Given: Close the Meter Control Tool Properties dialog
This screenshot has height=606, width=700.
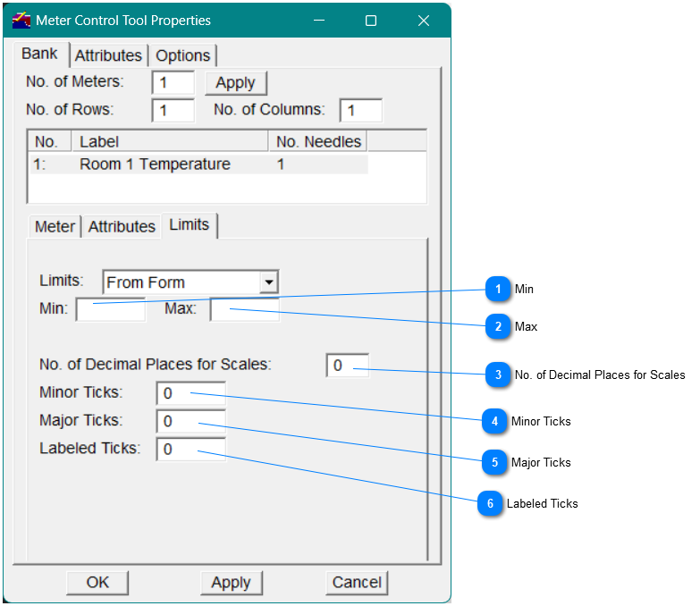Looking at the screenshot, I should coord(424,21).
